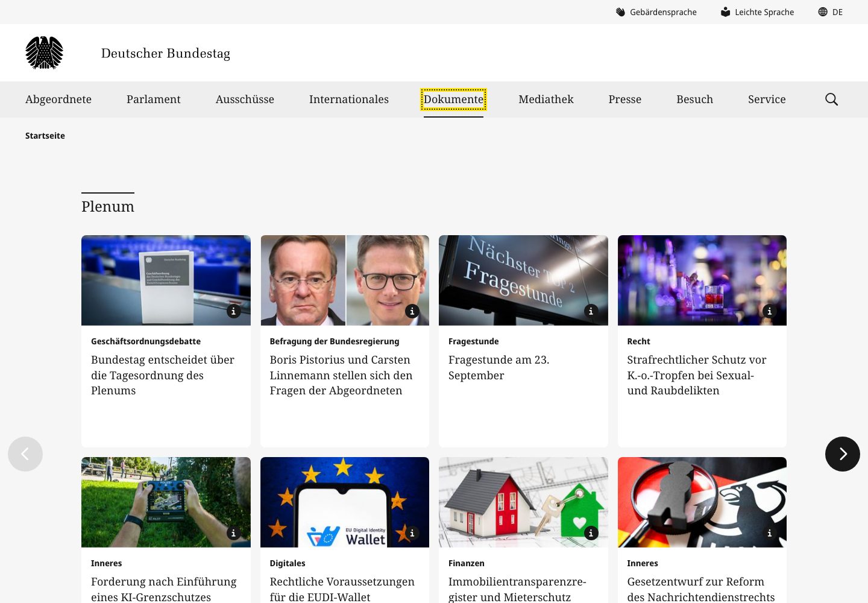
Task: Open article Immobilientransparenzregister und Mieterschutz
Action: (517, 589)
